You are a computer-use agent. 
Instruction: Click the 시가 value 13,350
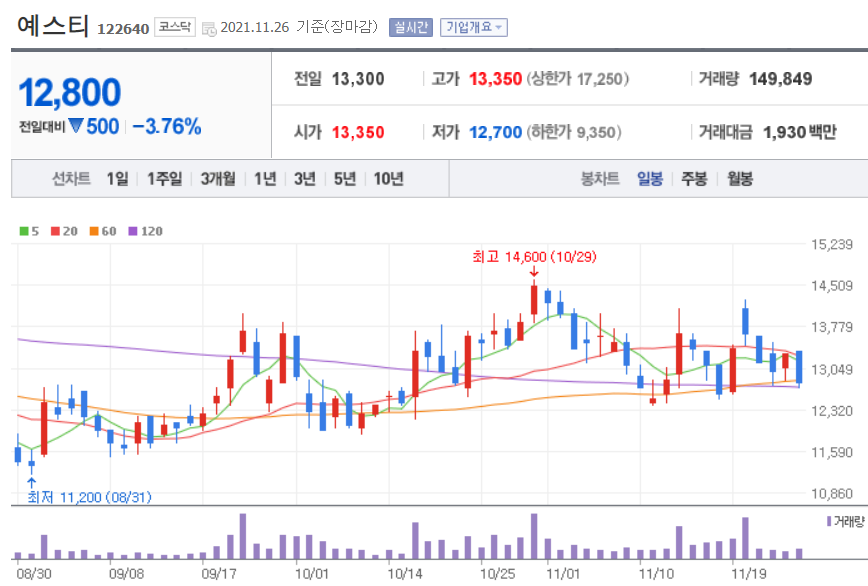click(x=358, y=132)
